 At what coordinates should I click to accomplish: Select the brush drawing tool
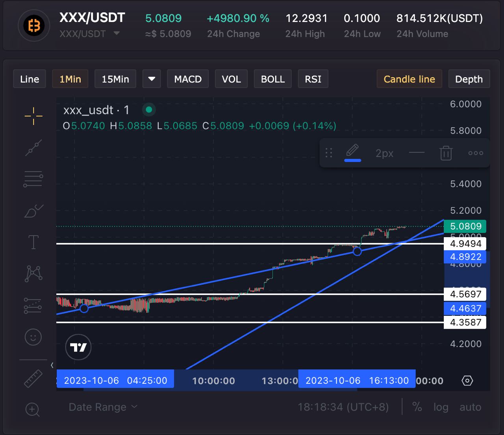click(x=33, y=211)
